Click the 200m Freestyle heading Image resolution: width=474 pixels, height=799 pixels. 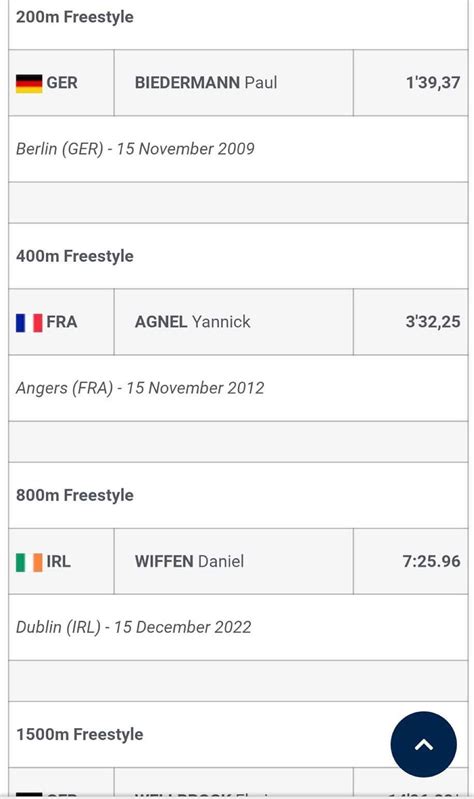click(74, 17)
